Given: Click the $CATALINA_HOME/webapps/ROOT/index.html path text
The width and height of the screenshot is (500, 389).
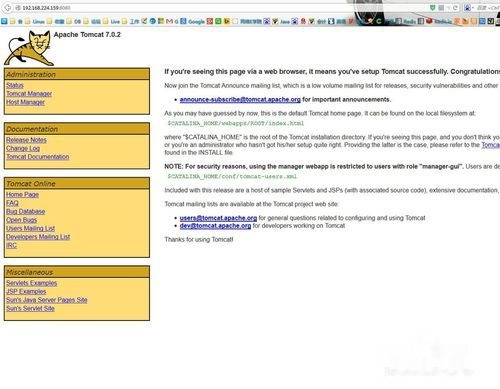Looking at the screenshot, I should coord(235,123).
